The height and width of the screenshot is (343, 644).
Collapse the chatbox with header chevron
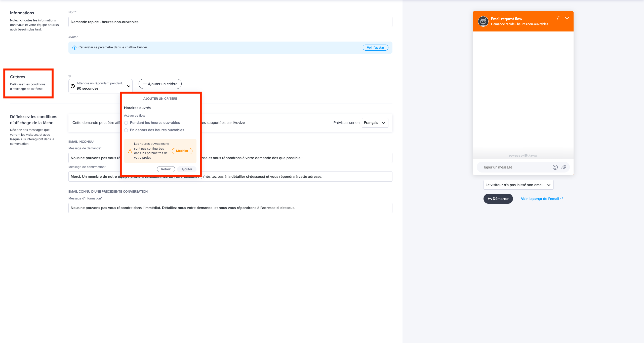[x=567, y=18]
